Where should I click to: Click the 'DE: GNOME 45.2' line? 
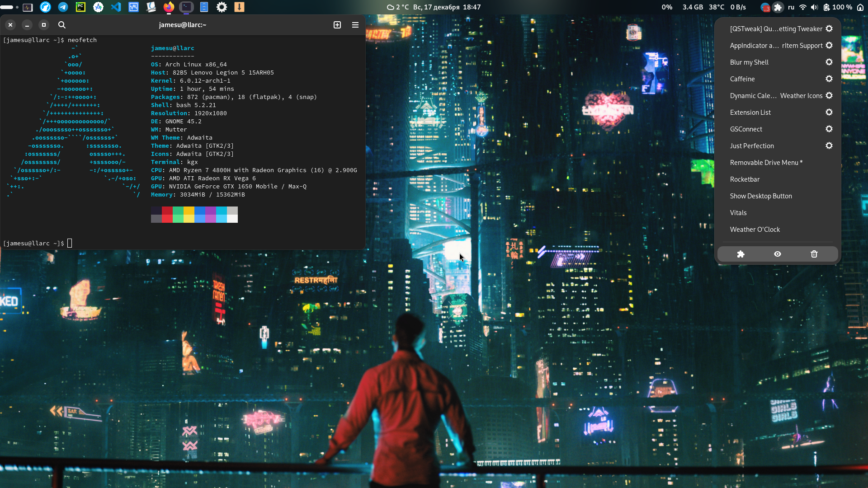click(x=176, y=122)
